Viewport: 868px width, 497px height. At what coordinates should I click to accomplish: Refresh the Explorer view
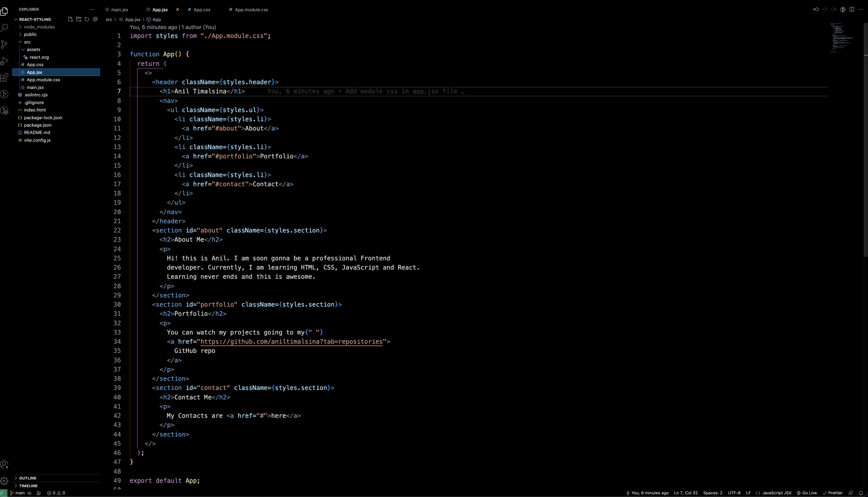click(x=87, y=20)
